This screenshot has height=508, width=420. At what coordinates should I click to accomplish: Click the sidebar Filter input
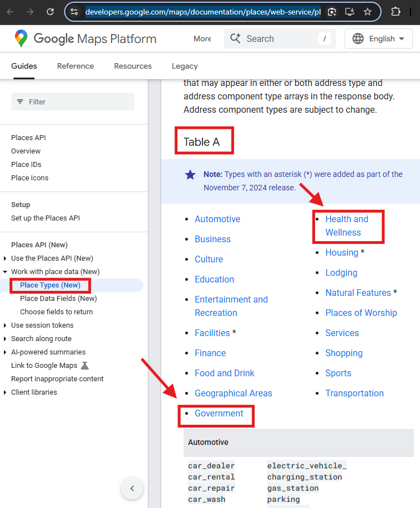73,102
